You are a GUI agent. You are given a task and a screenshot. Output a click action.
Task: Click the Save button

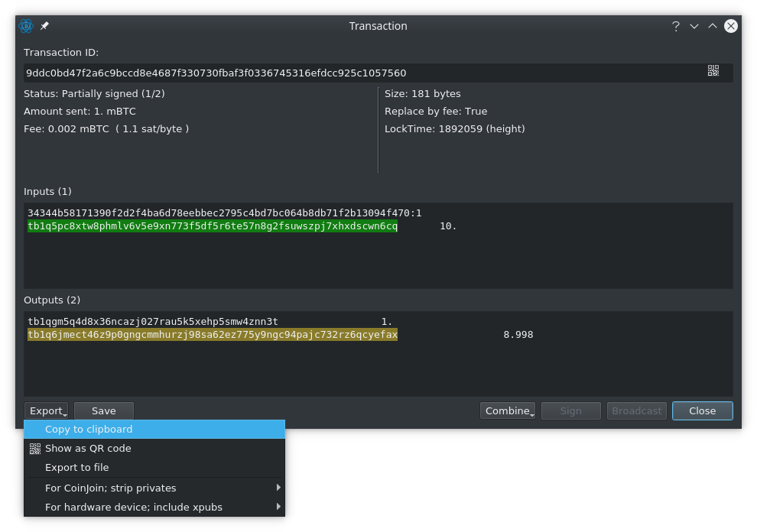tap(104, 410)
